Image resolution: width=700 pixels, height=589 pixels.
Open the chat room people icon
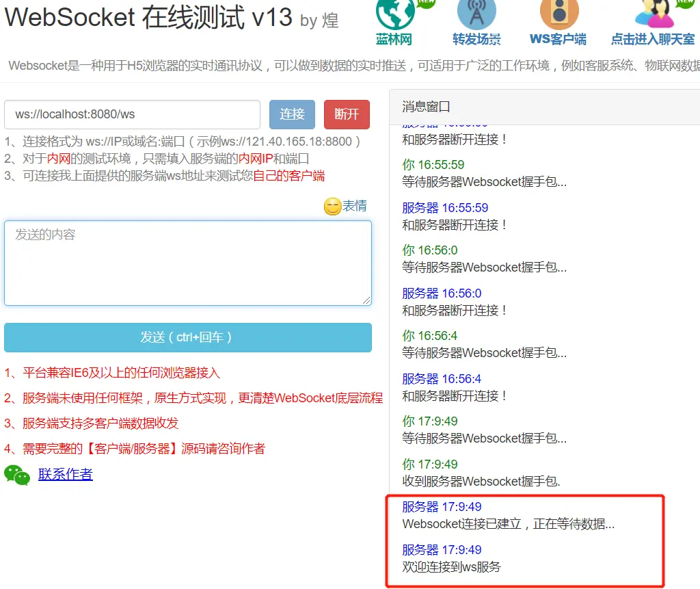(654, 14)
